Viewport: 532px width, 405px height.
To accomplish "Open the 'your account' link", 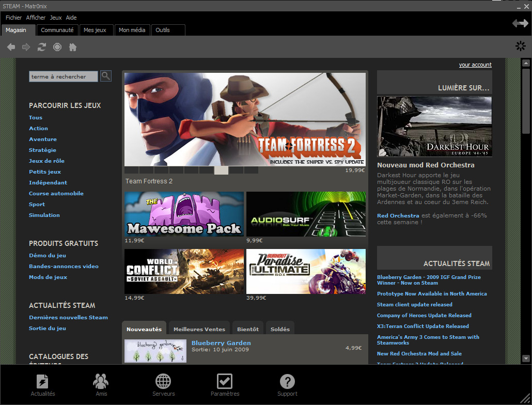I will click(475, 65).
